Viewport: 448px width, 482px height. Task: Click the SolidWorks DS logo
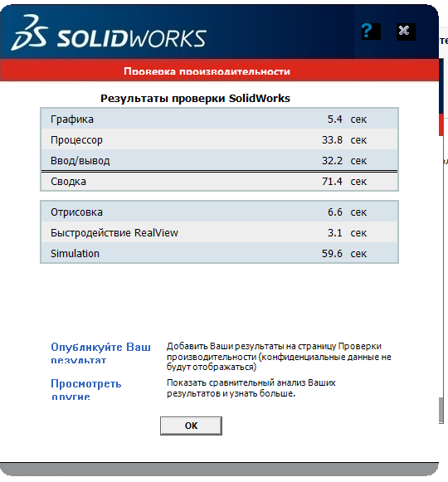pyautogui.click(x=30, y=32)
